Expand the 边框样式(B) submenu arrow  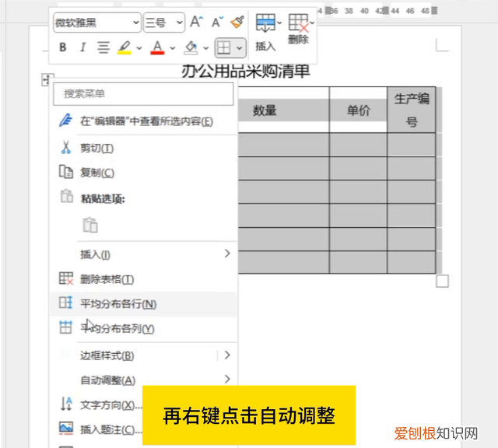coord(227,355)
